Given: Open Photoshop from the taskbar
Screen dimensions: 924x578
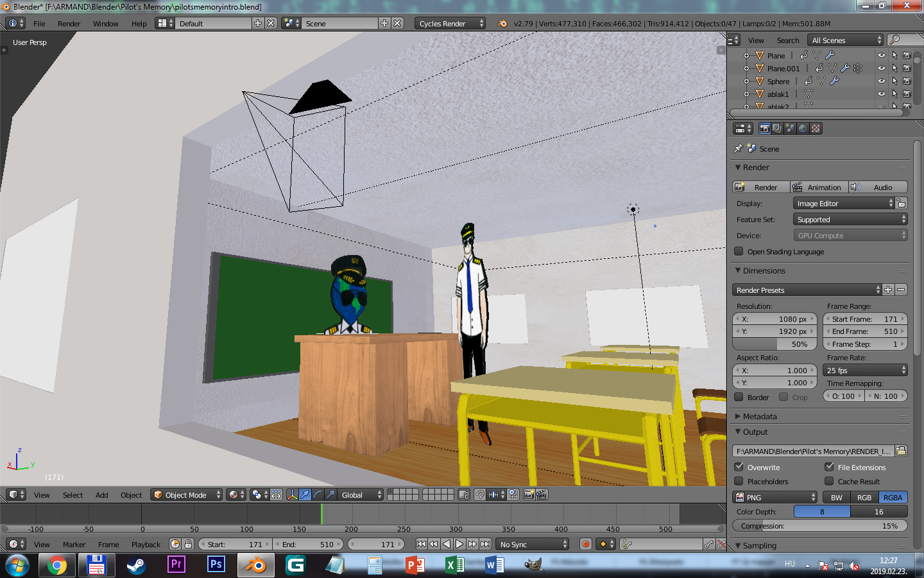Looking at the screenshot, I should [216, 565].
